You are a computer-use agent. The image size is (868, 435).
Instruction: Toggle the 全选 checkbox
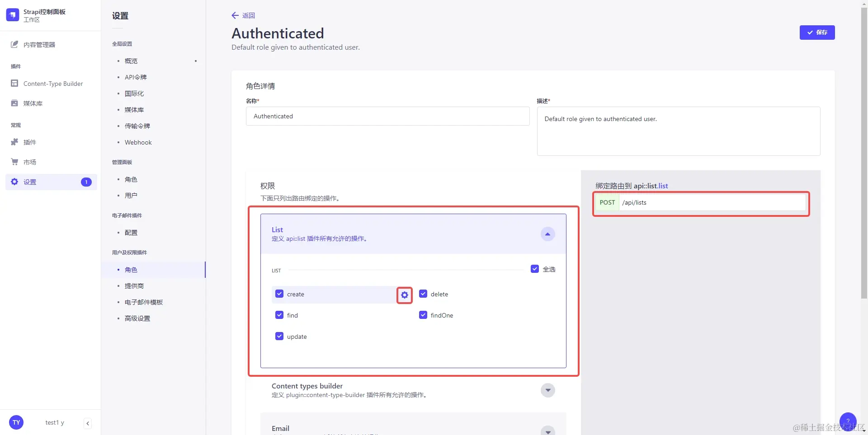[x=535, y=269]
